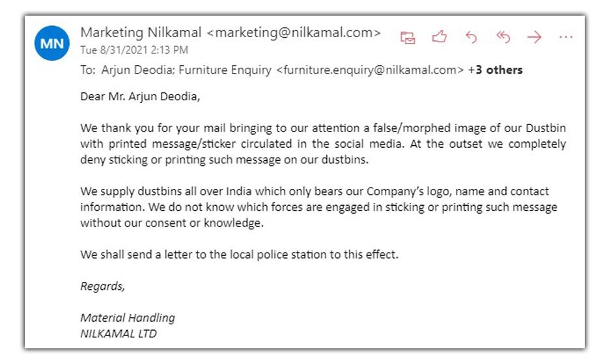Screen dimensions: 616x364
Task: Like the email with thumbs-up icon
Action: pos(440,37)
